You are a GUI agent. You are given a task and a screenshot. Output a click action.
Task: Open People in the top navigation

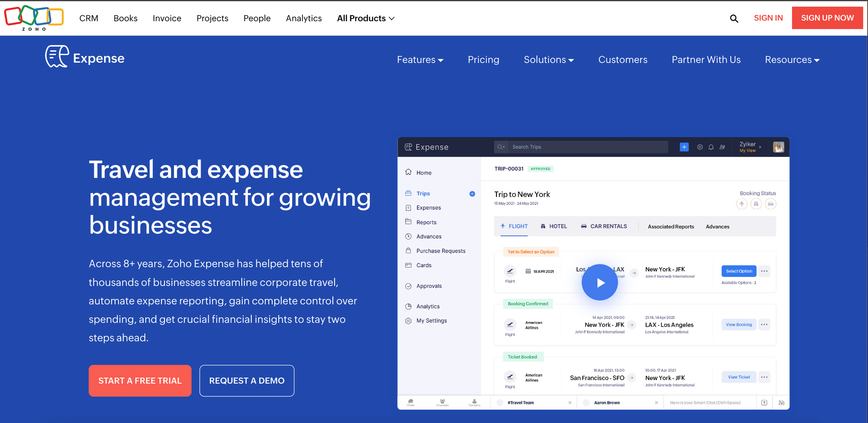(x=257, y=18)
